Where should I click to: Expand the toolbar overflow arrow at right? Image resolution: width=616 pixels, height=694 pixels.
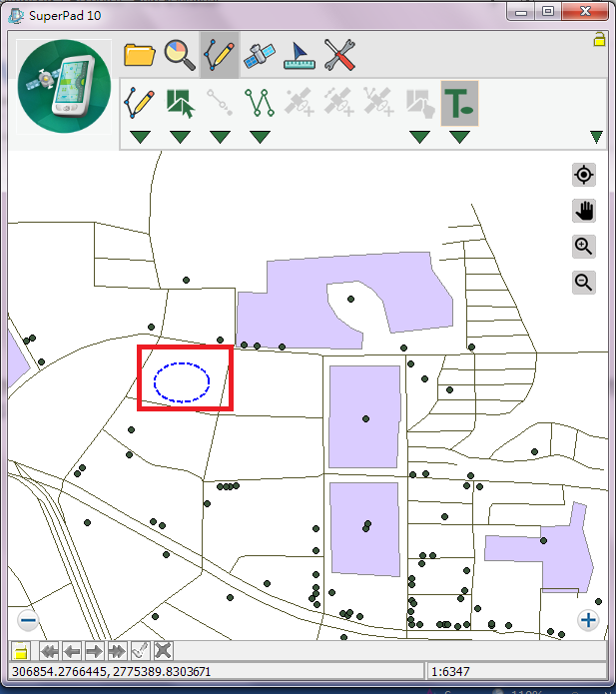tap(596, 137)
